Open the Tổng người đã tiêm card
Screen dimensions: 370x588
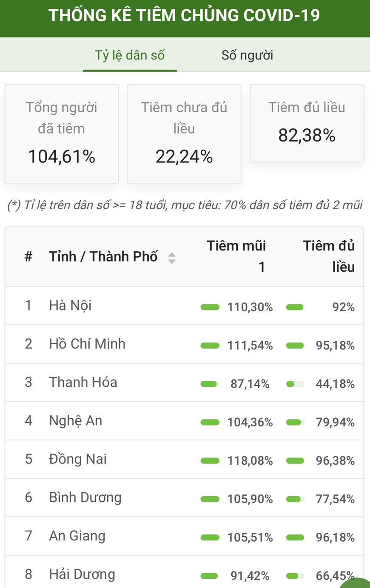62,134
